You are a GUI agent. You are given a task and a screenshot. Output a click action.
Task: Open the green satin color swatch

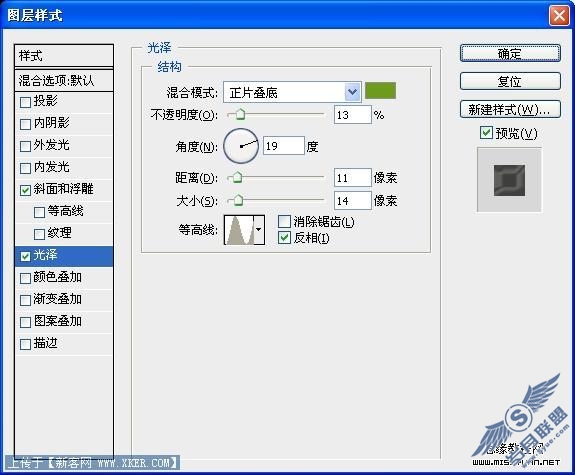point(380,91)
